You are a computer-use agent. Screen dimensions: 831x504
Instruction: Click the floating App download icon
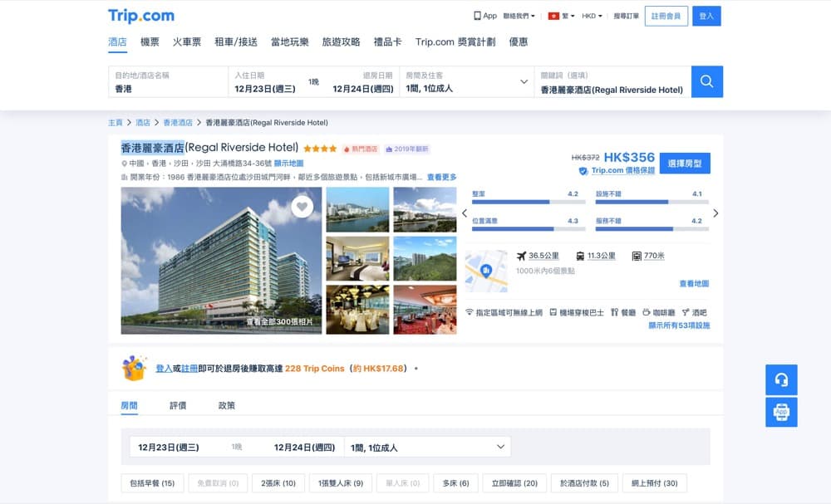781,412
